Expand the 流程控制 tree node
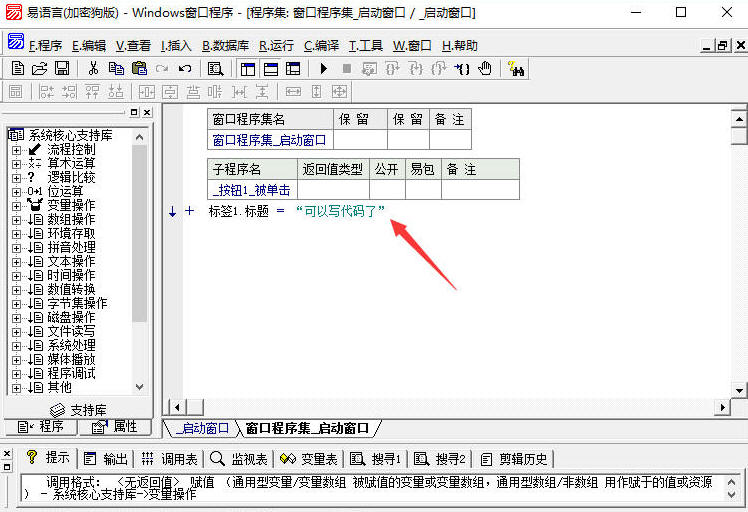Viewport: 748px width, 512px height. click(x=16, y=149)
